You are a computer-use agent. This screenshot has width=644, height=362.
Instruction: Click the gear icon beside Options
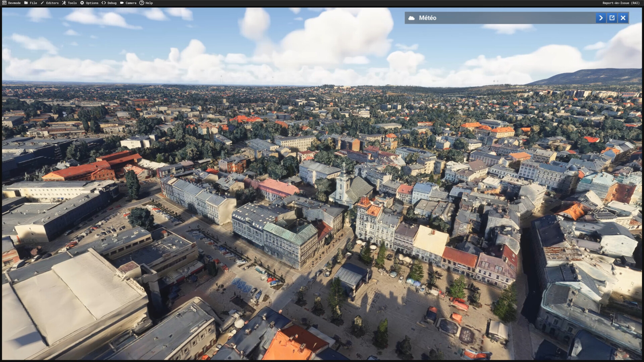(x=82, y=3)
